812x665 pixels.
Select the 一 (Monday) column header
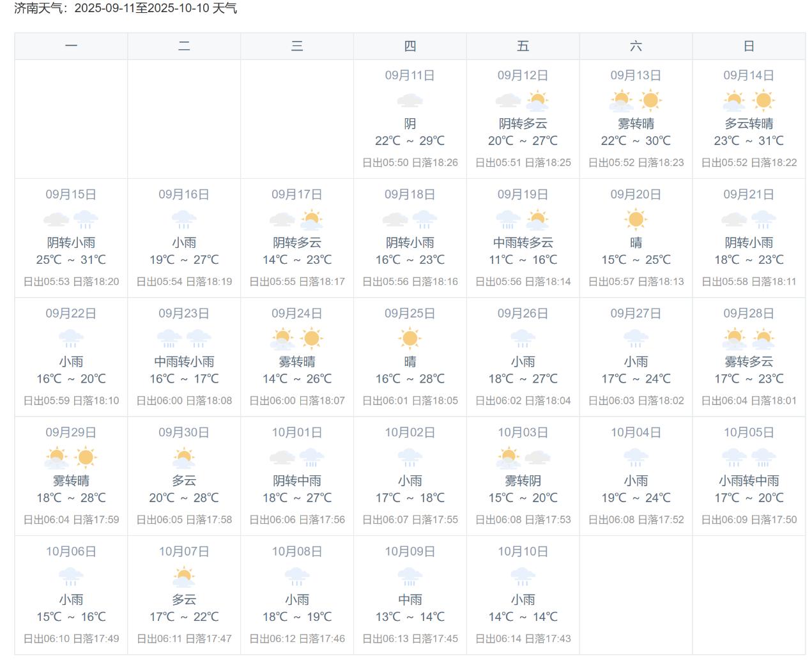coord(71,46)
